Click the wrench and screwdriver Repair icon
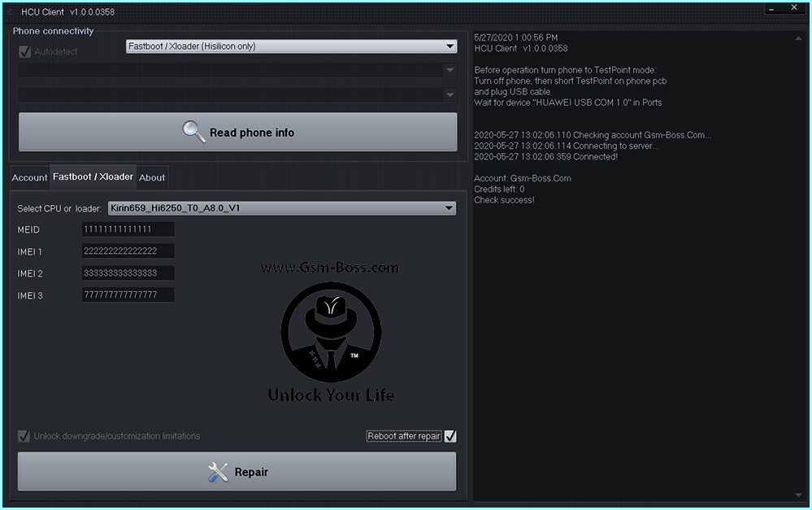812x510 pixels. pos(218,472)
